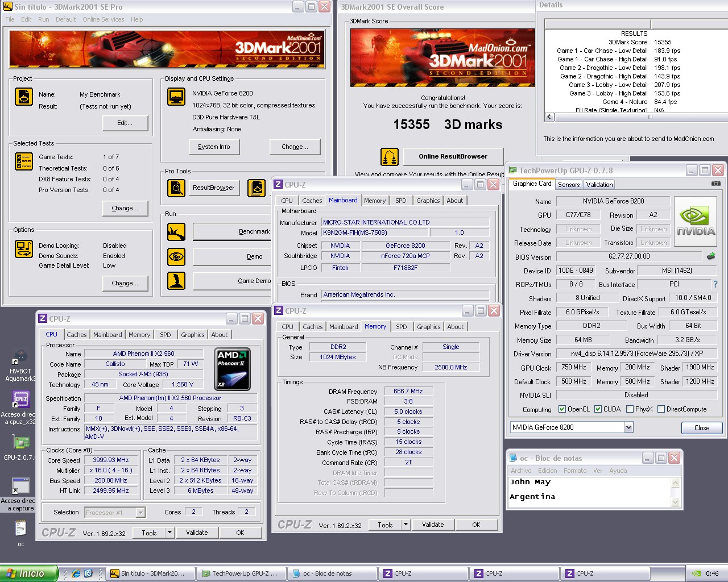Toggle the PhysX checkbox in GPU-Z
Screen dimensions: 728x582
click(630, 409)
